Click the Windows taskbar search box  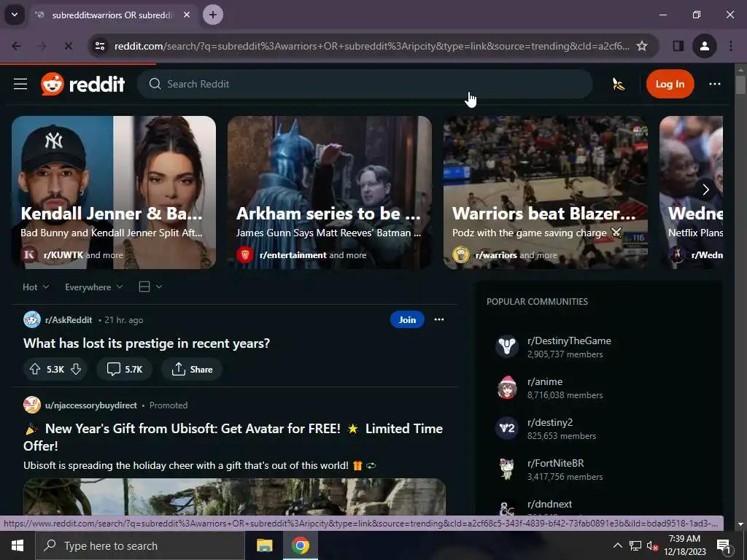click(x=140, y=545)
